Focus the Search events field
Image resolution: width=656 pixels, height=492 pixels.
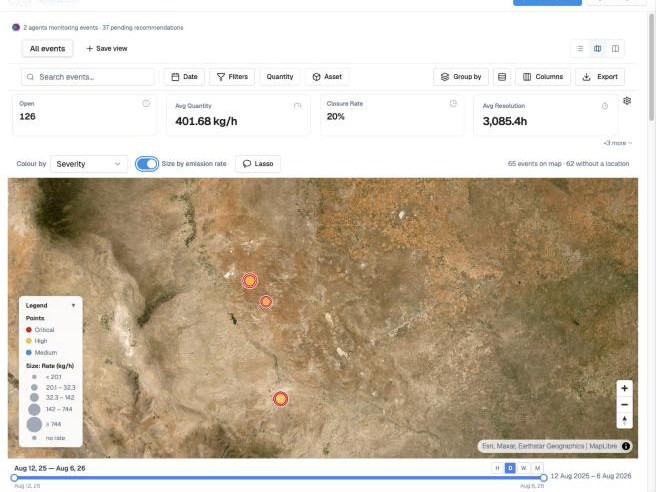tap(88, 77)
